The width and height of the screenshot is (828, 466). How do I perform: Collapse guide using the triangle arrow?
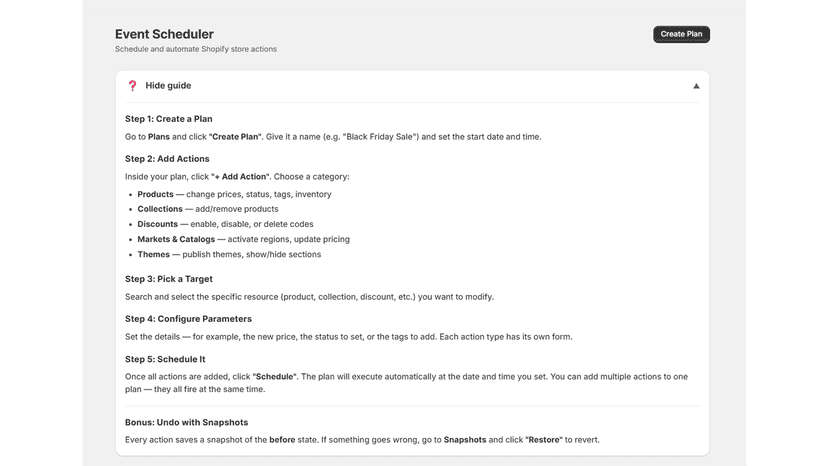tap(696, 86)
